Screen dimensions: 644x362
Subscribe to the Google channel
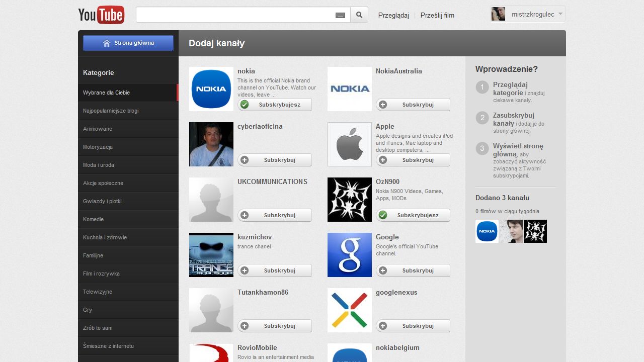pos(413,270)
